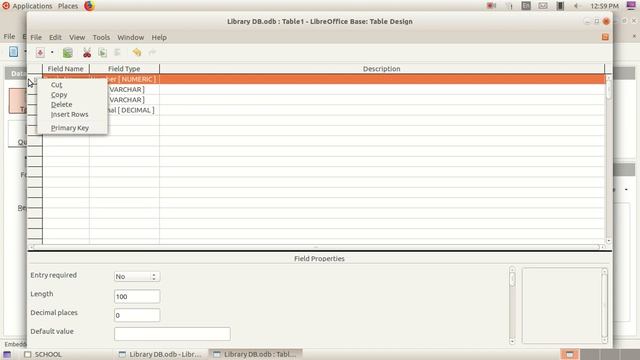This screenshot has height=360, width=640.
Task: Open the mail indicator in the top panel
Action: tap(543, 6)
